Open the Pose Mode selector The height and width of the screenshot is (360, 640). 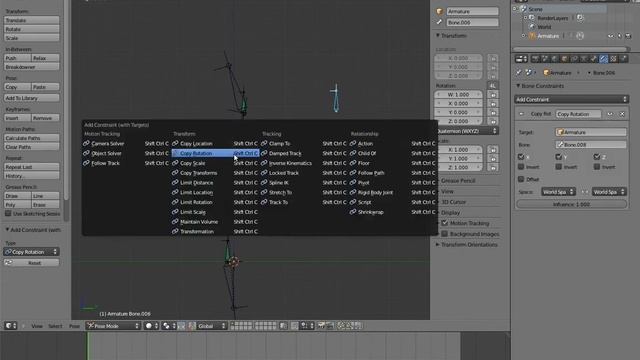(x=113, y=326)
